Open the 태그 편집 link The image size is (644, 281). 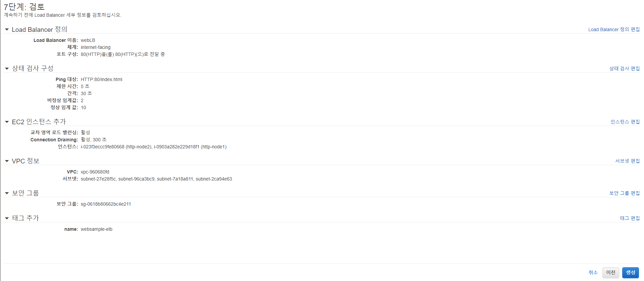pos(630,218)
